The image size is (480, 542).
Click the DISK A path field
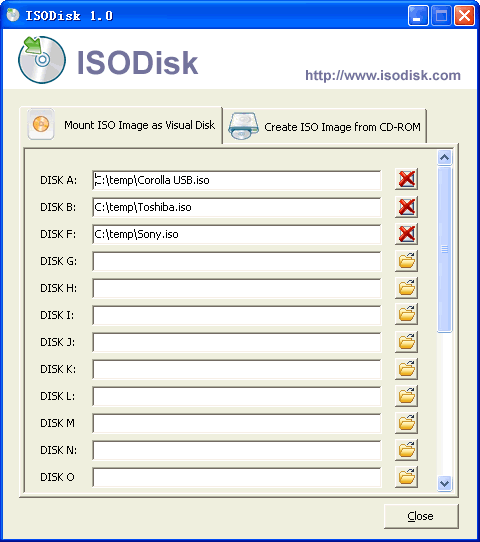[x=237, y=180]
